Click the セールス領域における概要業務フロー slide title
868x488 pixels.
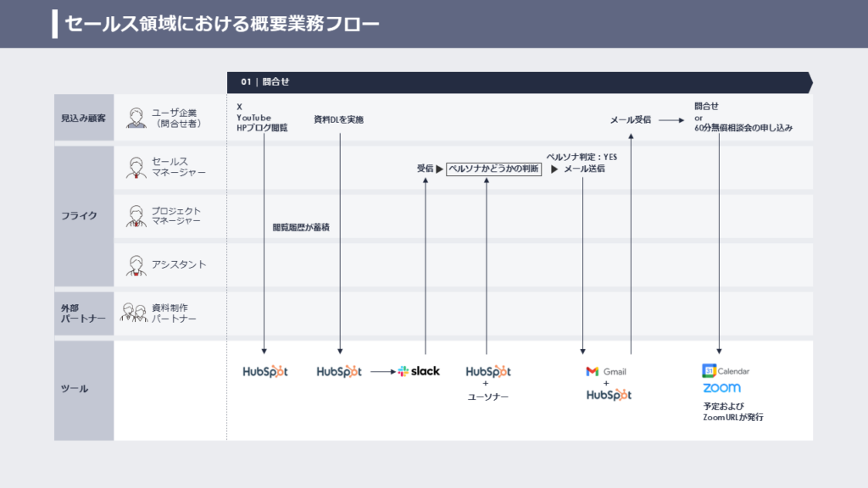222,24
